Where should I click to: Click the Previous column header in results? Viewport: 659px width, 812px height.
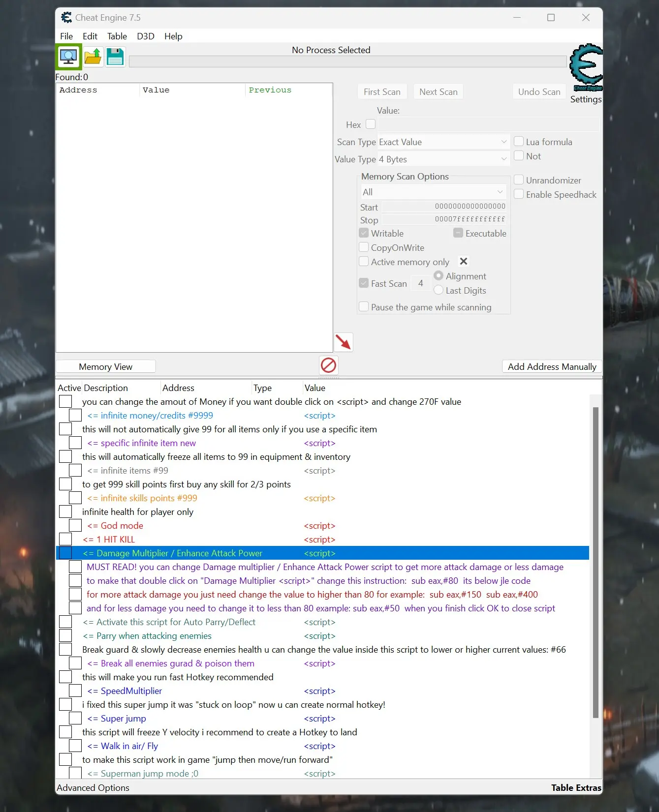point(270,90)
